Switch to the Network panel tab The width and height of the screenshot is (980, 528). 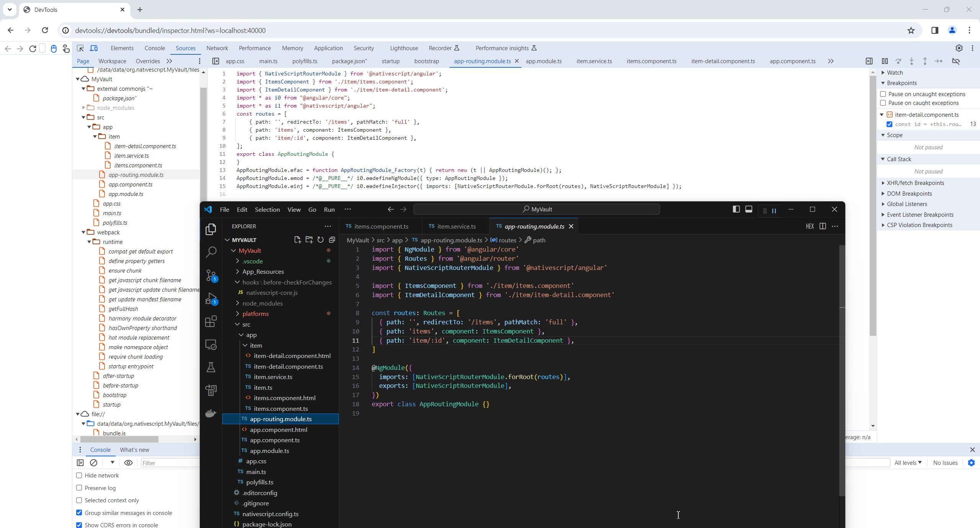(x=217, y=48)
